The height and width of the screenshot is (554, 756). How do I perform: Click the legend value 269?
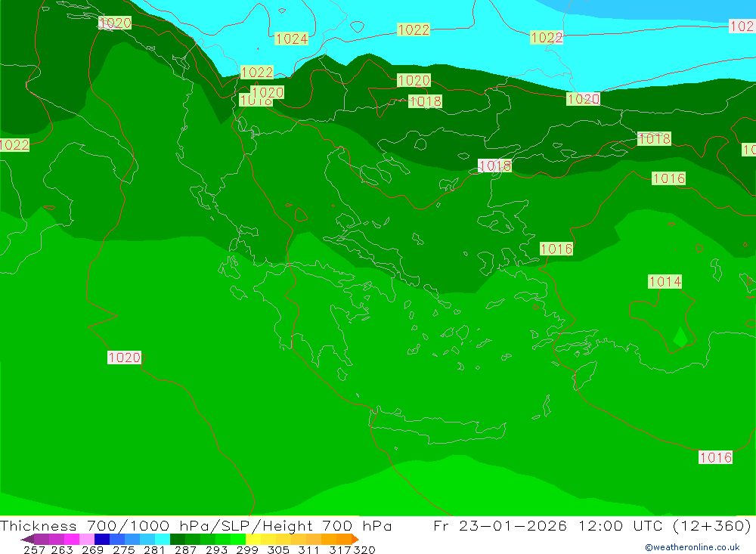tap(92, 549)
